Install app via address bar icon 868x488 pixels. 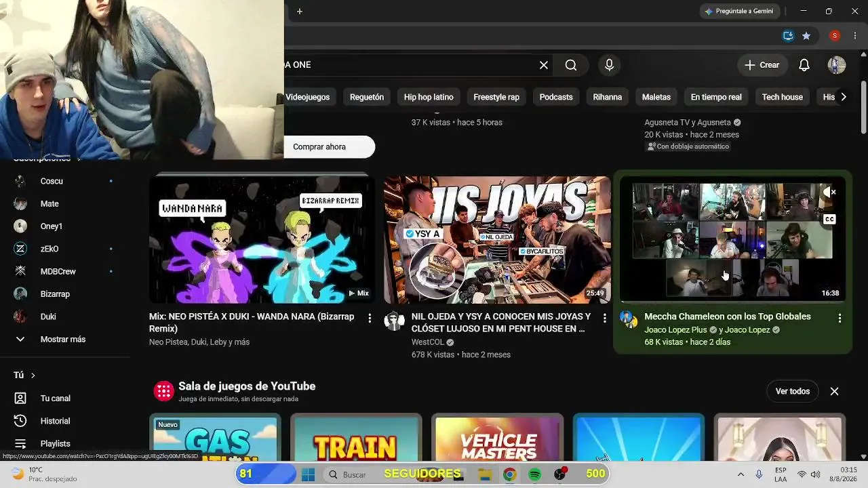788,36
